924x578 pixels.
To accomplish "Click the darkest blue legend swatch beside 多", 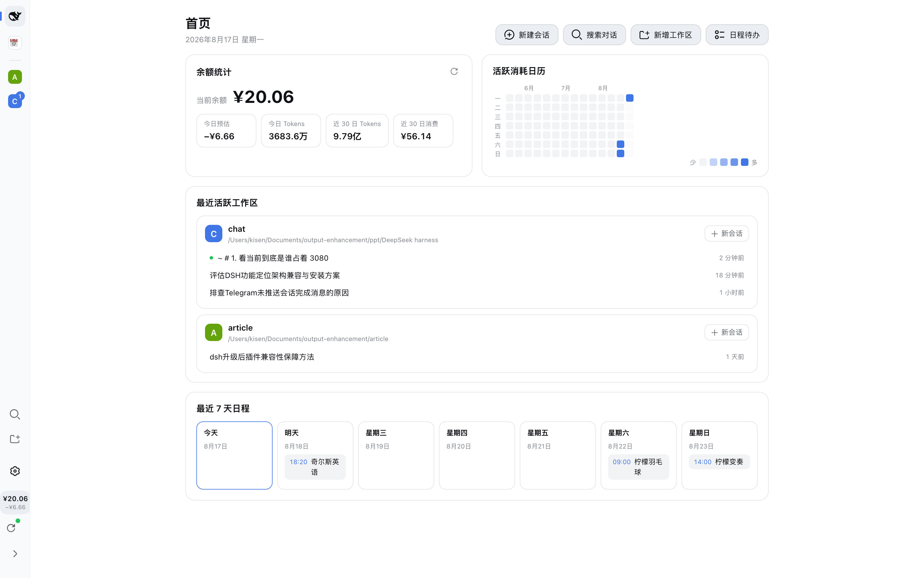I will click(745, 162).
